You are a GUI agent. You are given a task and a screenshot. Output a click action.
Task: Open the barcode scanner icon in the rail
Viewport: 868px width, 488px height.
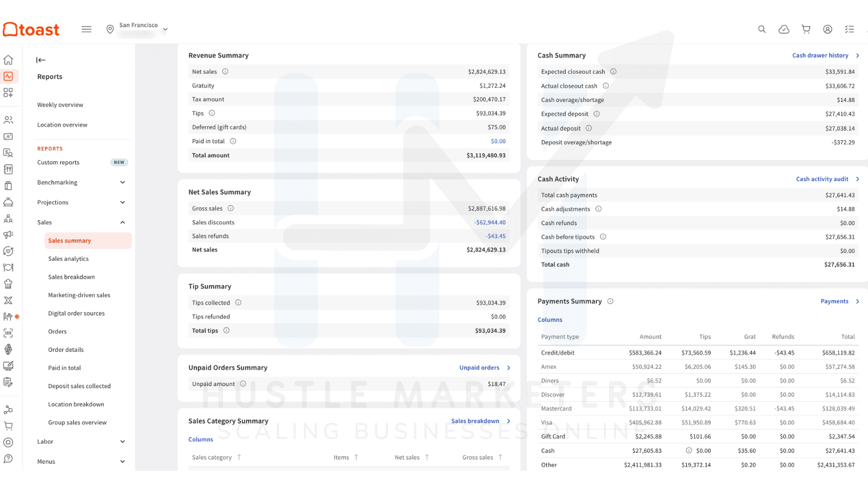[8, 333]
